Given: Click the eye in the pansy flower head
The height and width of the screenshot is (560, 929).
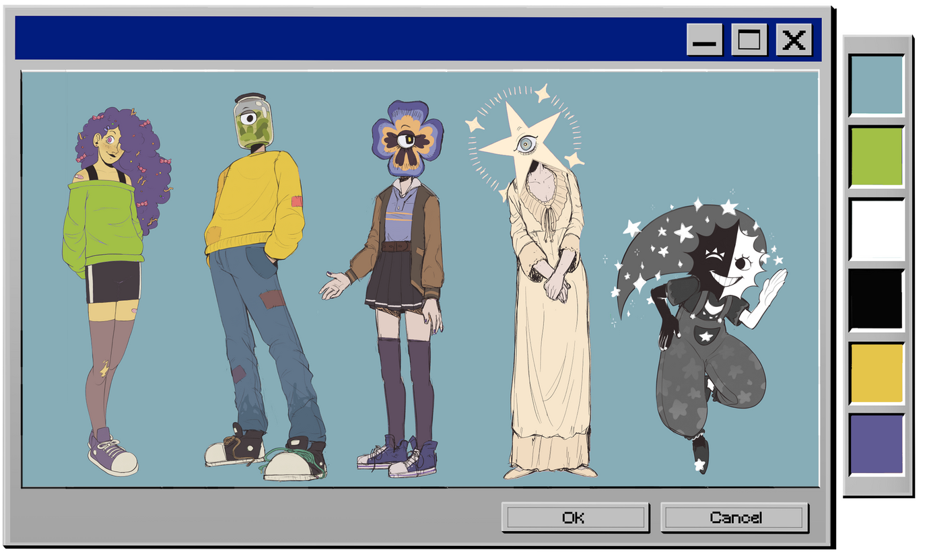Looking at the screenshot, I should click(x=407, y=140).
